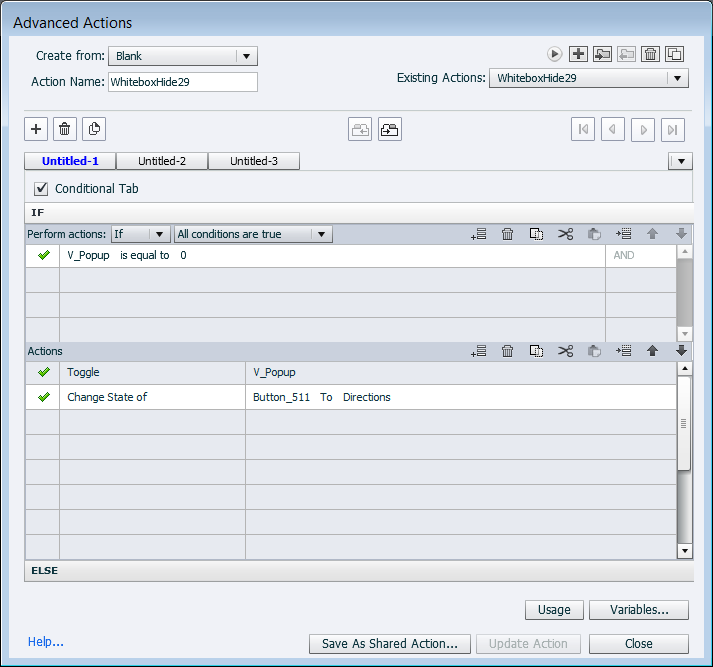The width and height of the screenshot is (713, 667).
Task: Toggle green checkmark on Toggle V_Popup row
Action: coord(43,372)
